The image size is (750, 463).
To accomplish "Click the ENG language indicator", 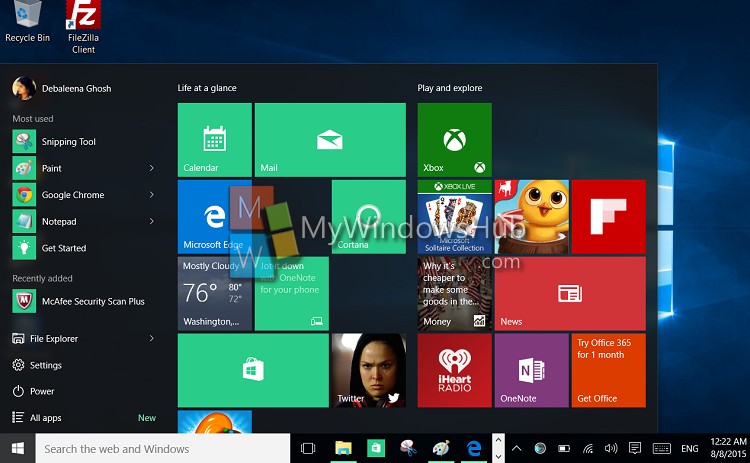I will [x=689, y=449].
